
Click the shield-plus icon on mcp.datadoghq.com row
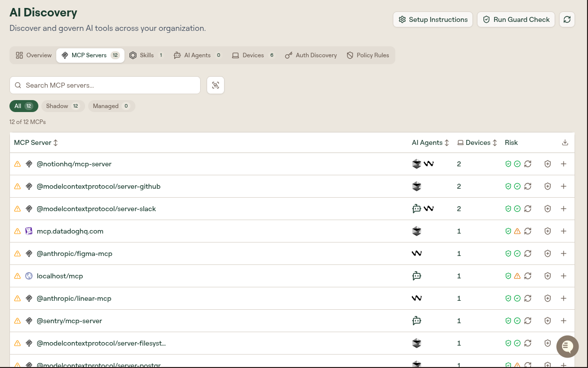(548, 231)
